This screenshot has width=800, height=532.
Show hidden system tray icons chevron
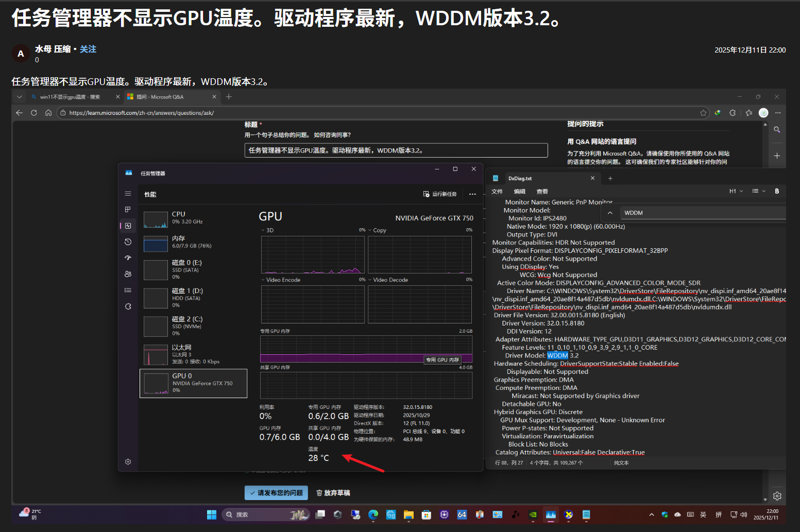point(652,514)
